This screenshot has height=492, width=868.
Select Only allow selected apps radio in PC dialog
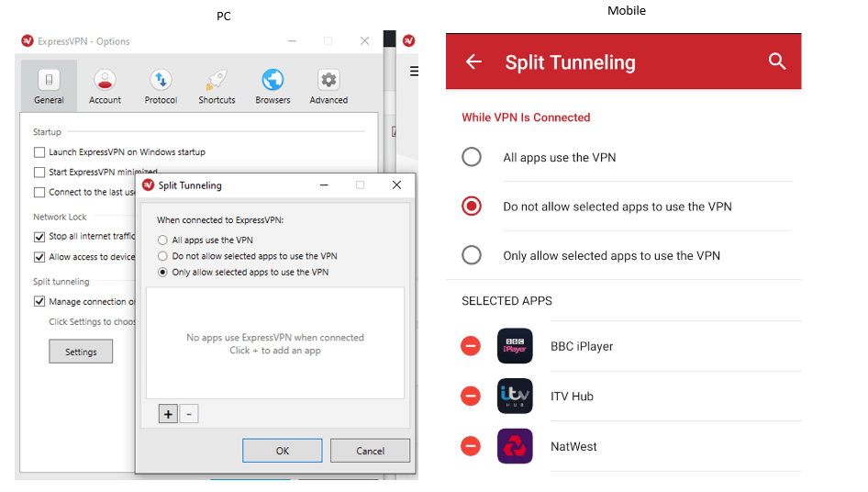tap(162, 272)
